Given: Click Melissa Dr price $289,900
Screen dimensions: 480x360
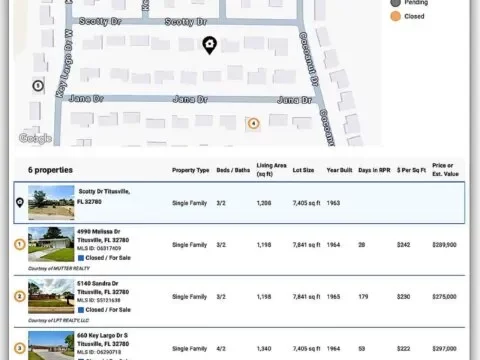Looking at the screenshot, I should pos(444,245).
